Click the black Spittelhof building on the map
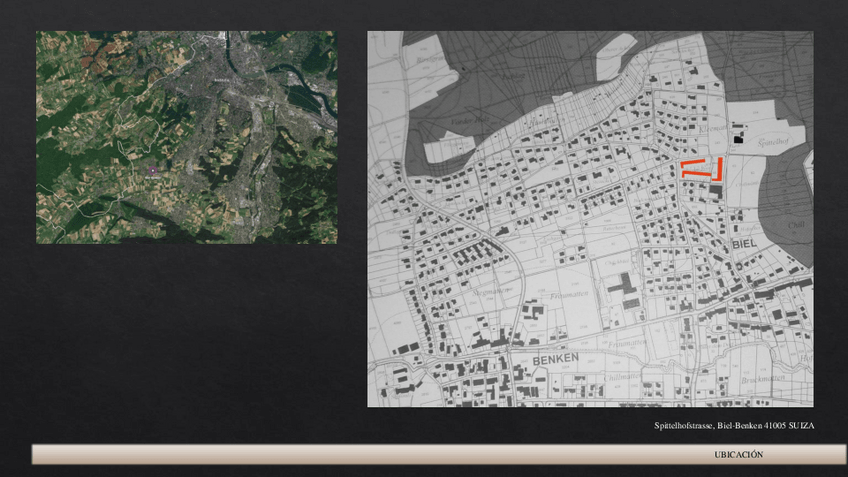Image resolution: width=848 pixels, height=477 pixels. click(x=739, y=142)
